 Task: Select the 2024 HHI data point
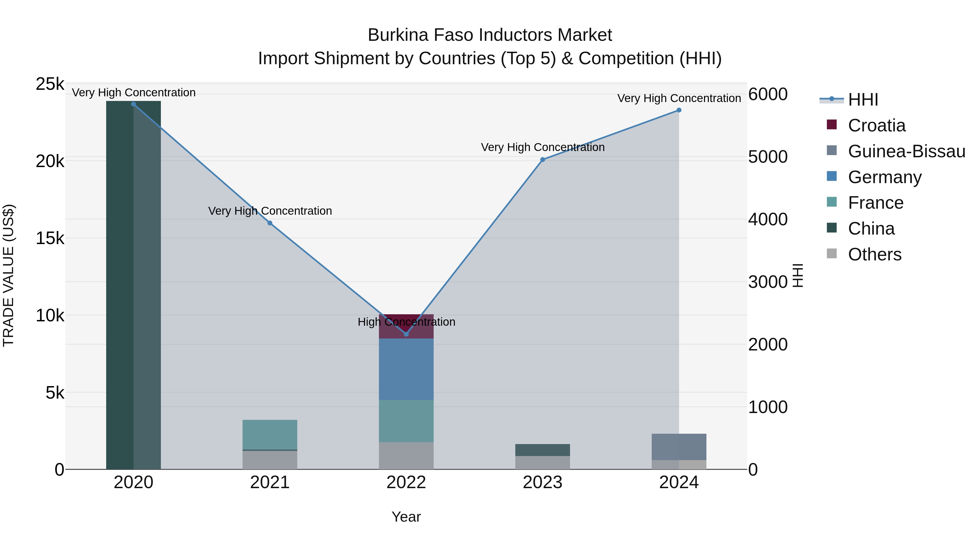pos(679,110)
